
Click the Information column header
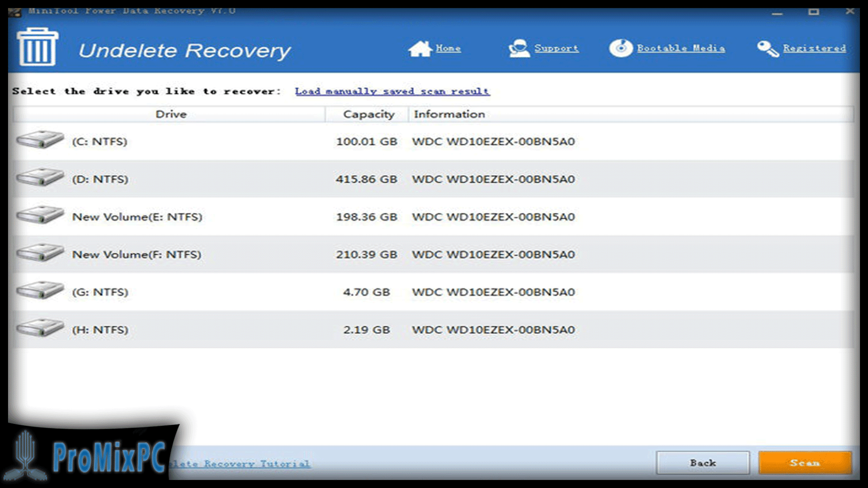(631, 114)
